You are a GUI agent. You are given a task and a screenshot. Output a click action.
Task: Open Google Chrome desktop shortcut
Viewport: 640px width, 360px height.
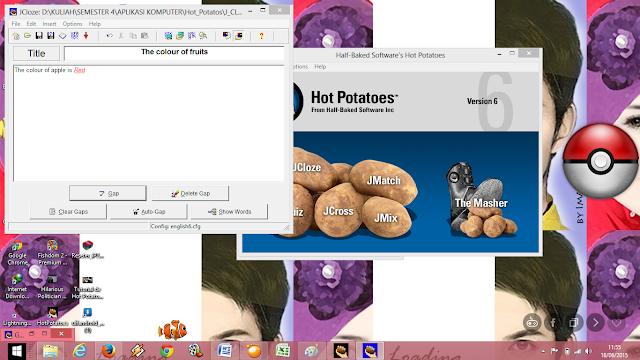(x=17, y=253)
